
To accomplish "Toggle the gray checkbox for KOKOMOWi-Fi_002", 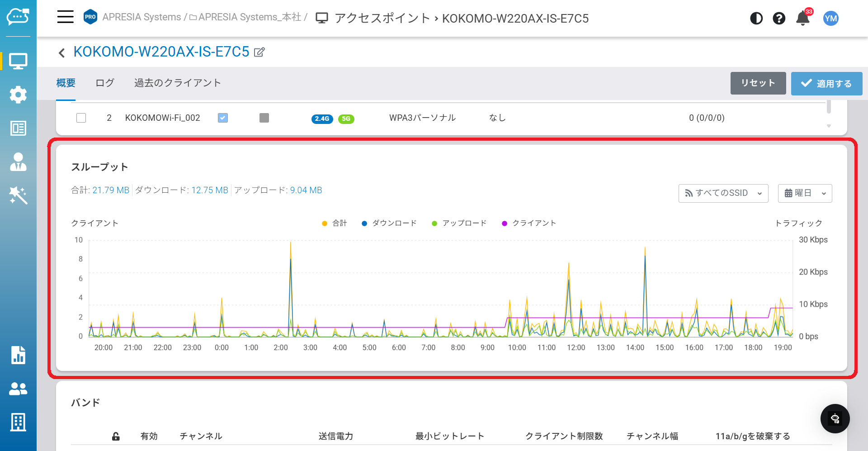I will click(264, 118).
